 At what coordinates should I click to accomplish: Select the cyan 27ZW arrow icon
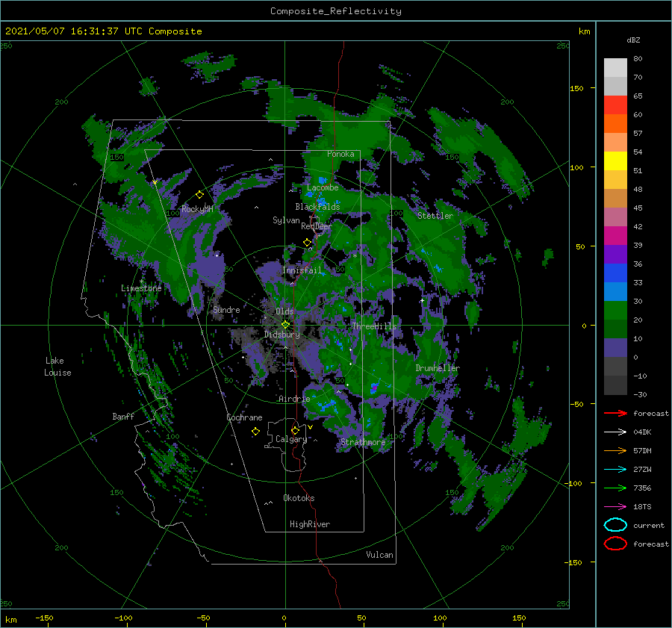tap(615, 470)
